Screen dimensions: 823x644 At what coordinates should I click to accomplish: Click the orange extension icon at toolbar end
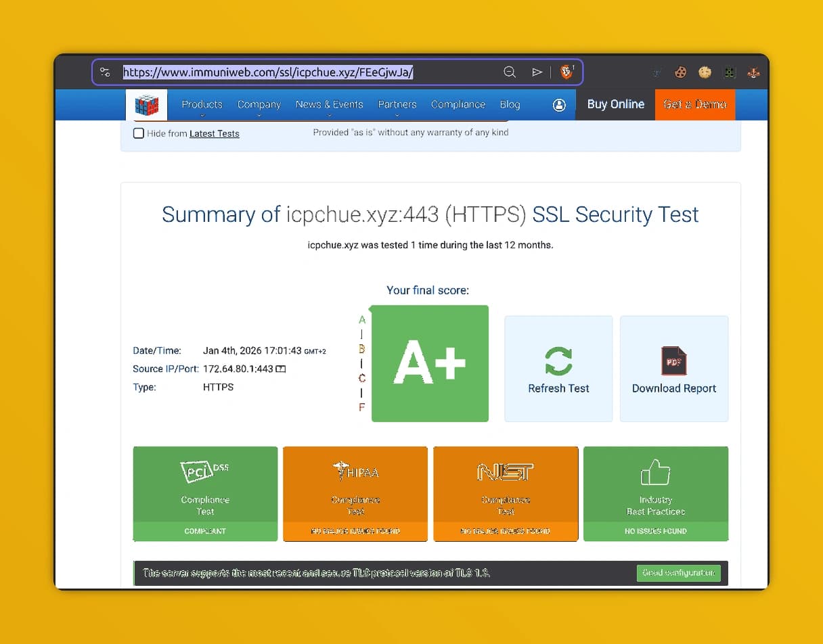point(753,72)
